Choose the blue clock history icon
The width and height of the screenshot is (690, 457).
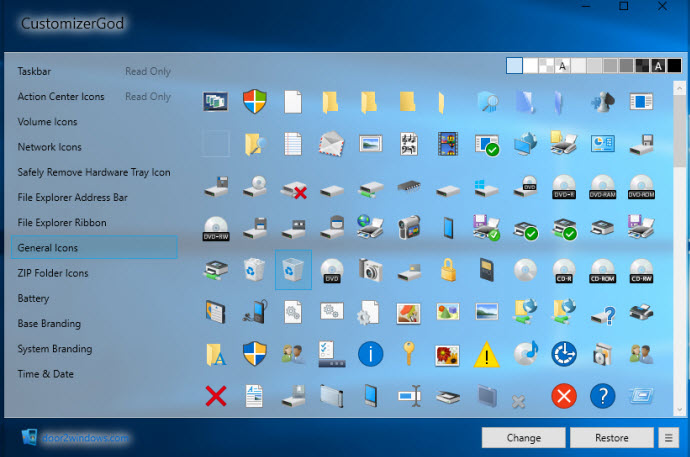[564, 354]
